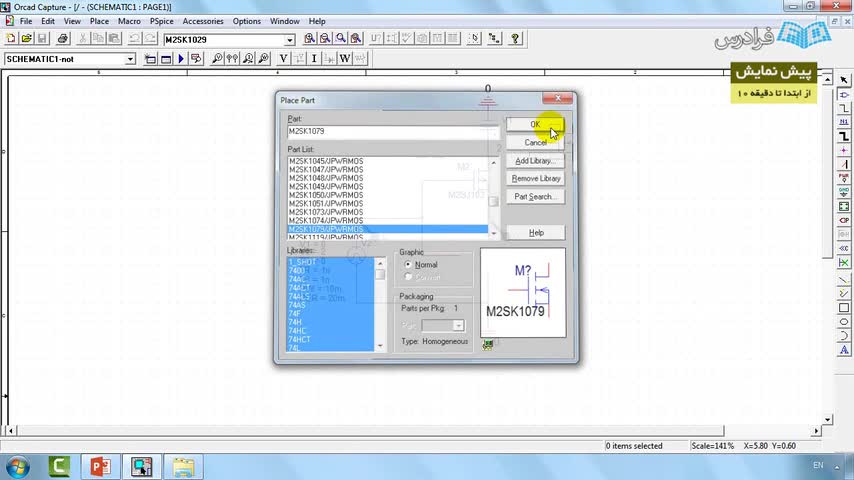Select the Place No Connect tool
Image resolution: width=854 pixels, height=480 pixels.
[844, 263]
